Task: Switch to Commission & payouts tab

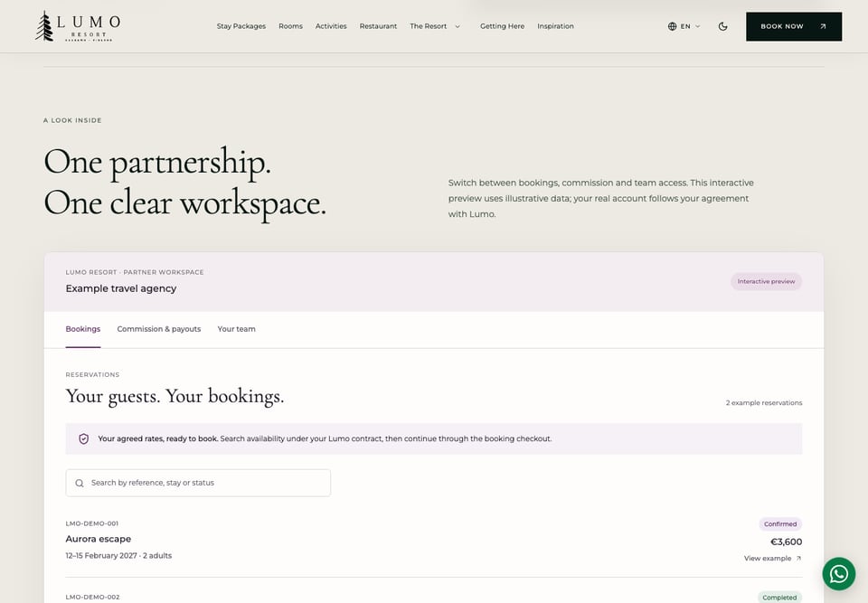Action: 159,329
